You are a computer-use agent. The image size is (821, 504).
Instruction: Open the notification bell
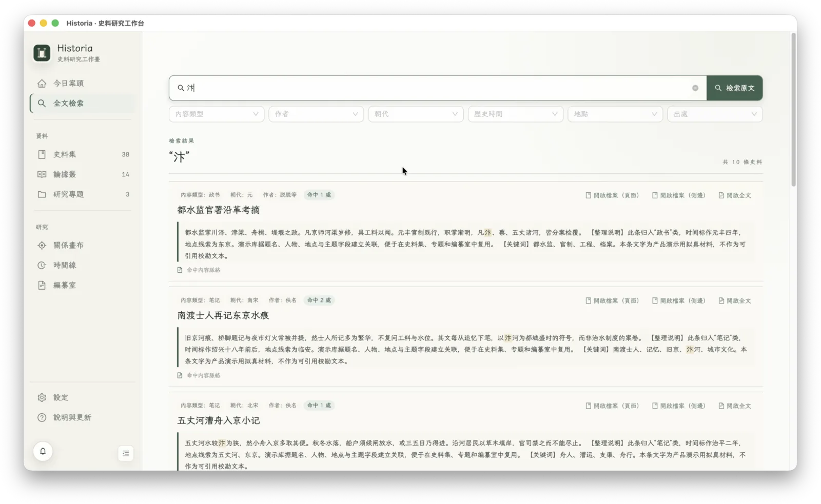point(43,451)
